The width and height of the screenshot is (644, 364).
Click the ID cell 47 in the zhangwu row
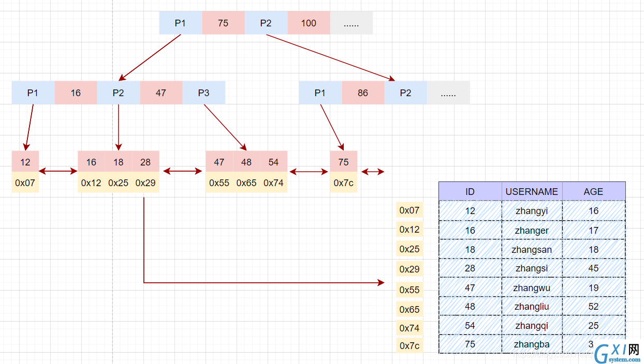[x=470, y=287]
